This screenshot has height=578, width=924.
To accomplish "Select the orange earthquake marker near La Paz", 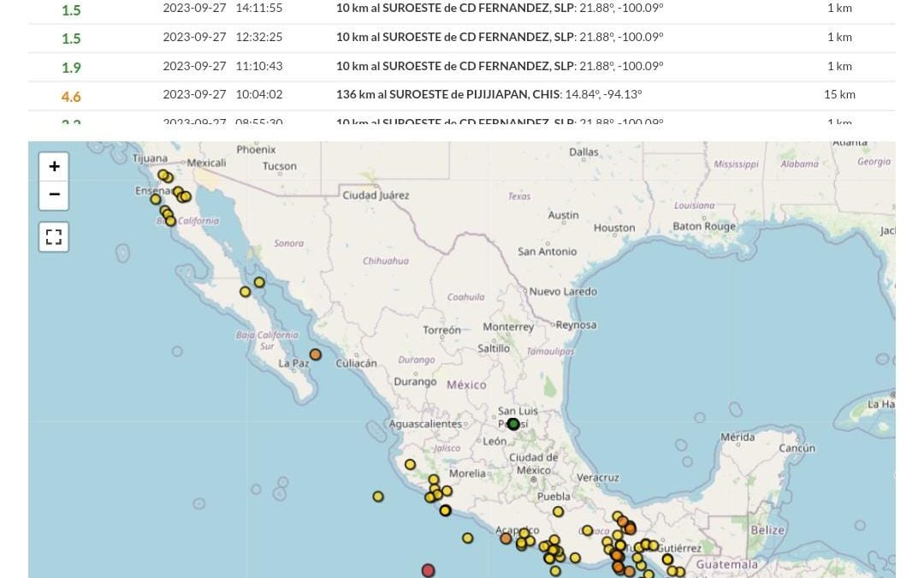I will click(315, 355).
